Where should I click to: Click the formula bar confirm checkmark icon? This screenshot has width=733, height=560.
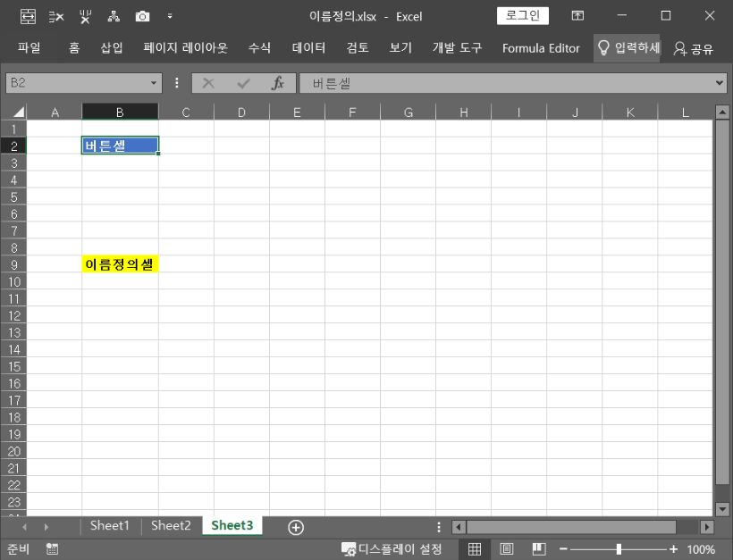point(243,84)
